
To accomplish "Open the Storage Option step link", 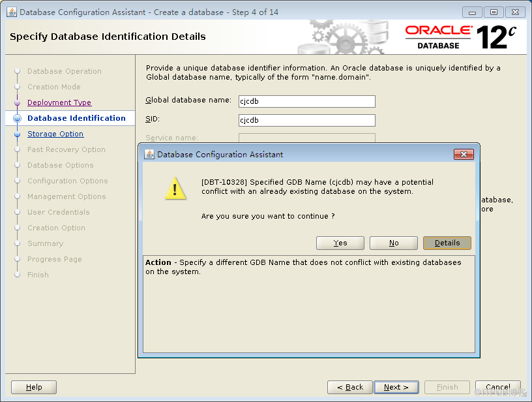I will 55,134.
